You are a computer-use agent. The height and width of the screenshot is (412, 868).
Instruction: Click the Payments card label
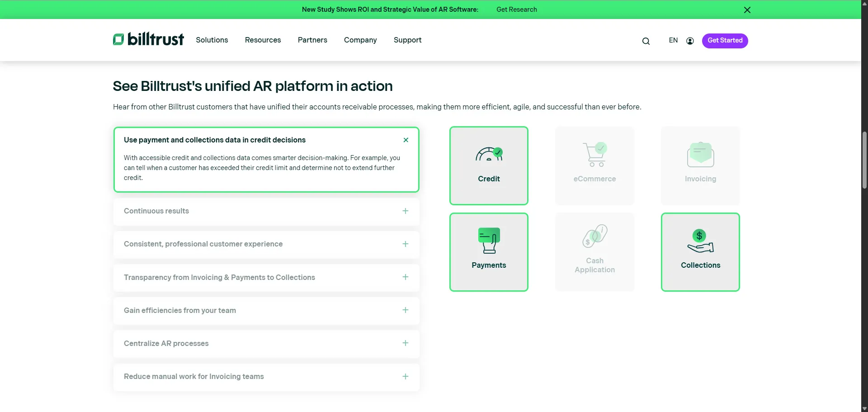(x=489, y=265)
